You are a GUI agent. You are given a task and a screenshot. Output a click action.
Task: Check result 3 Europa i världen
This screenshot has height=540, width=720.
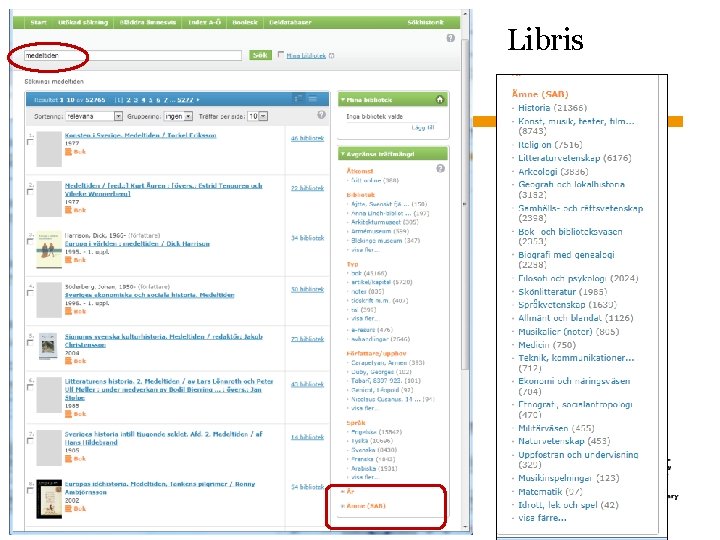(x=30, y=242)
